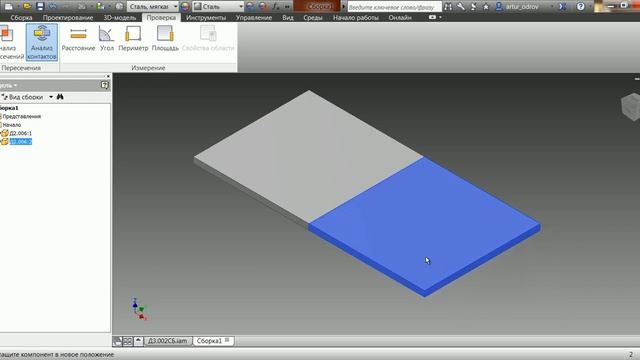Click the binoculars Find icon in browser panel
This screenshot has height=360, width=640.
pyautogui.click(x=60, y=97)
